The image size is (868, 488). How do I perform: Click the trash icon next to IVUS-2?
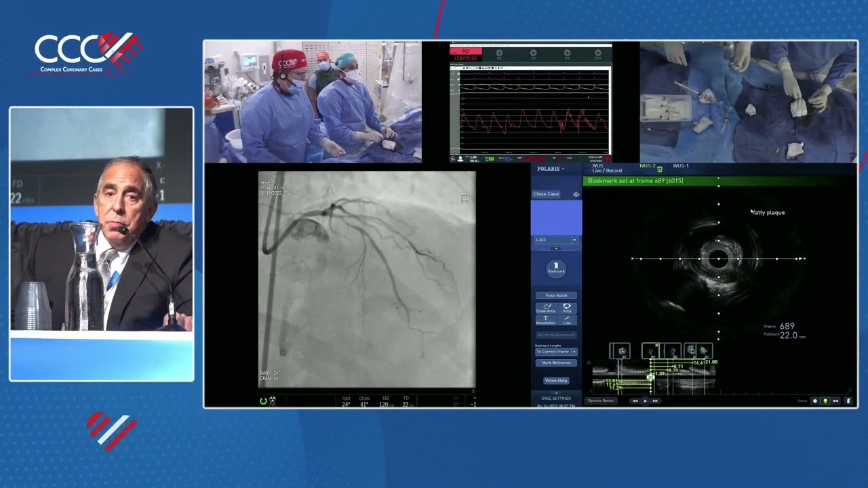coord(660,169)
